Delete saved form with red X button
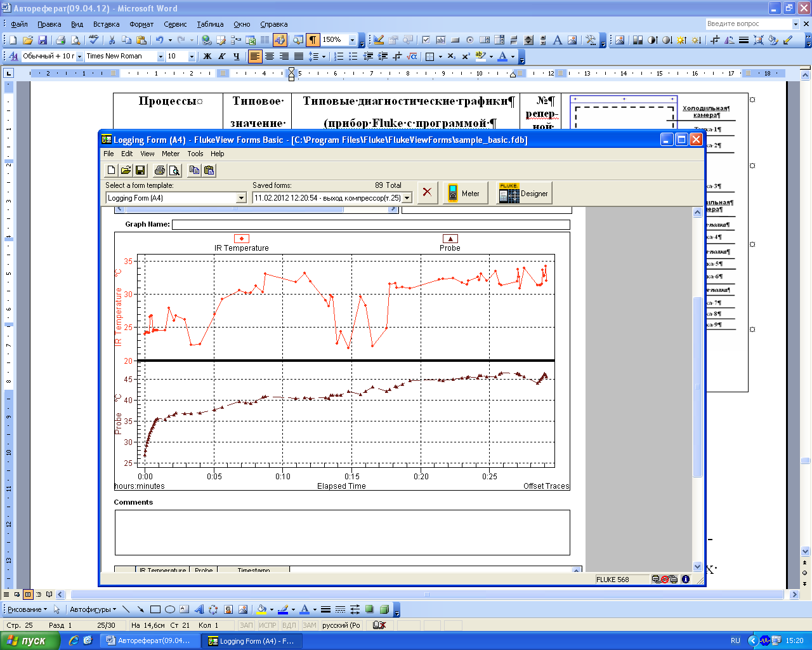Viewport: 812px width, 650px height. [x=428, y=192]
